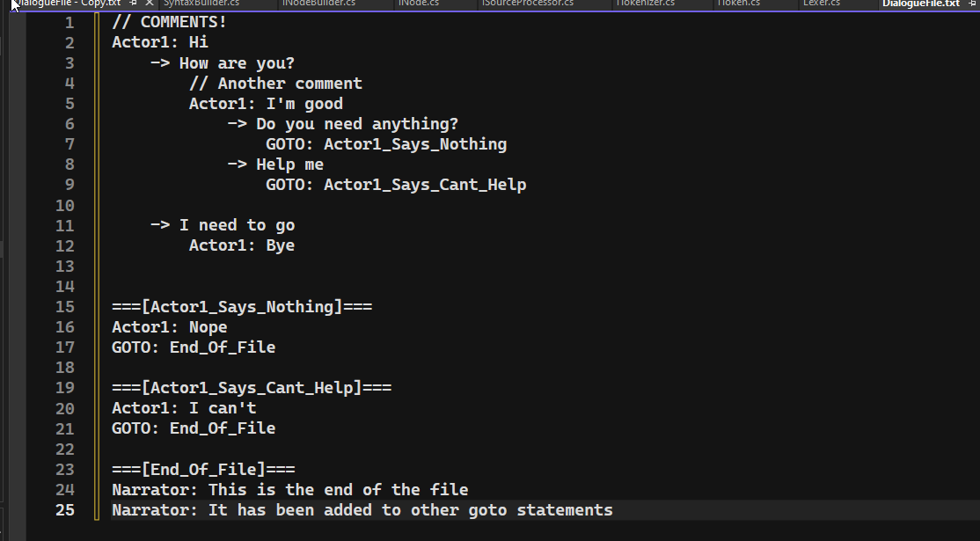Switch to ISourceProcessor.cs tab
980x541 pixels.
point(528,4)
